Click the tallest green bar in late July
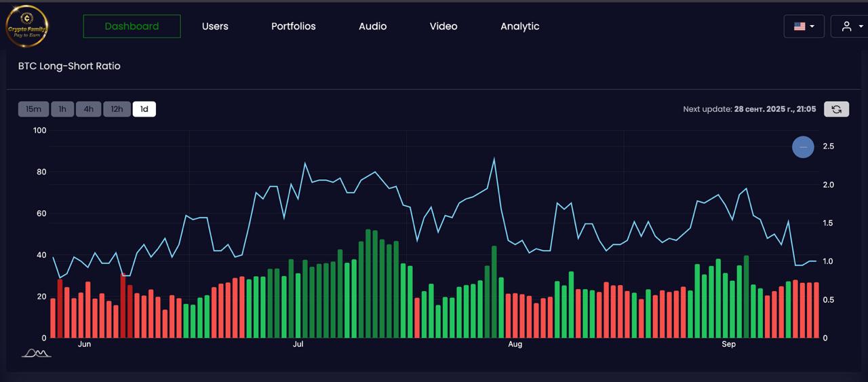The height and width of the screenshot is (382, 868). (494, 292)
